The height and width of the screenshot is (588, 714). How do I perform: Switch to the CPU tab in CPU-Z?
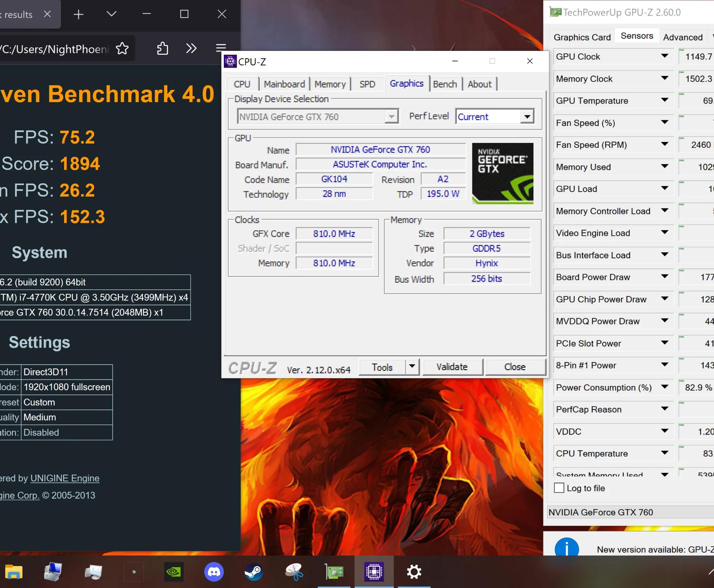(242, 84)
